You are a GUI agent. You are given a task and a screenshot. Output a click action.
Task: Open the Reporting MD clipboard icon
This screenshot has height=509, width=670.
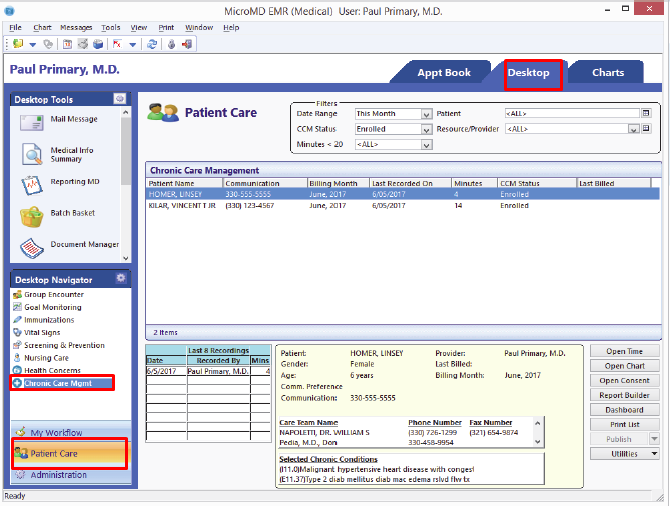click(x=32, y=185)
